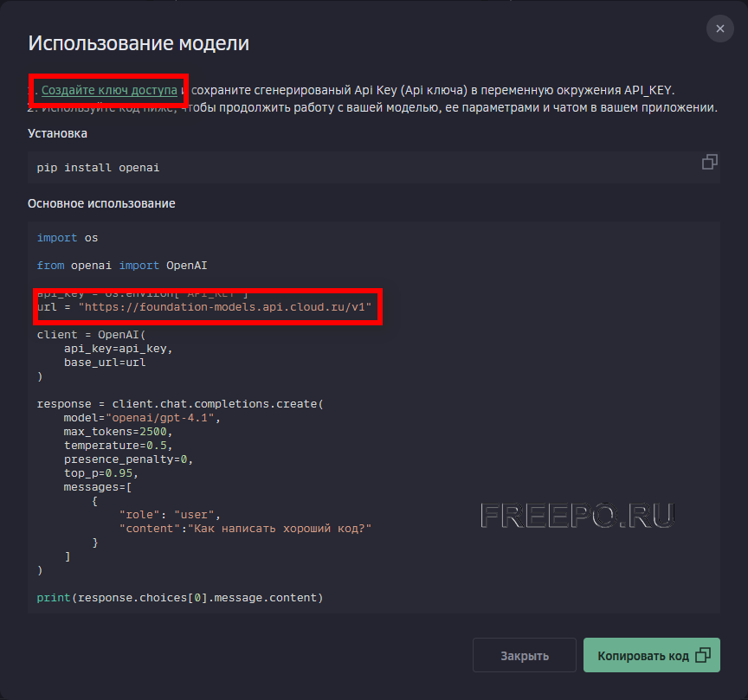The height and width of the screenshot is (700, 748).
Task: Click the 'Копировать код' button
Action: (x=652, y=656)
